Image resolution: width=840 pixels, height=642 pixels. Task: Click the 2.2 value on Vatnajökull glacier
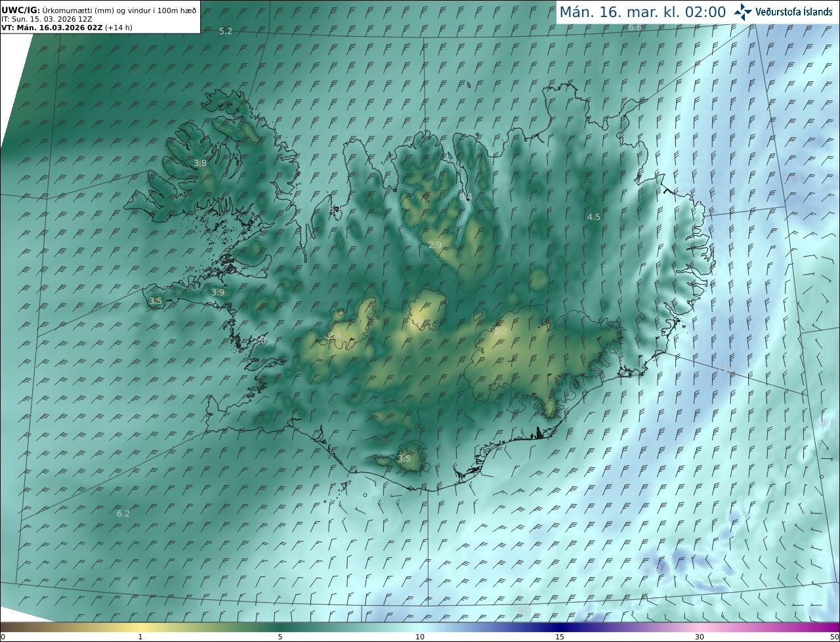(x=500, y=331)
